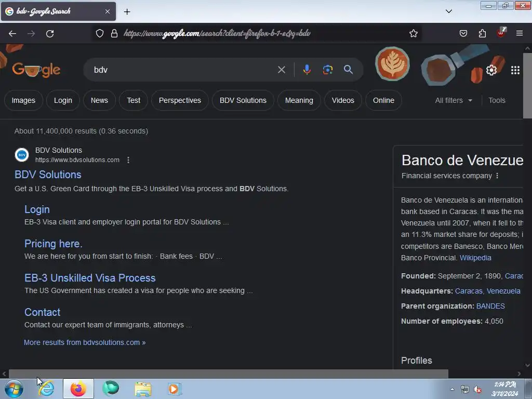Viewport: 532px width, 399px height.
Task: Expand the list all tabs chevron
Action: pyautogui.click(x=448, y=11)
